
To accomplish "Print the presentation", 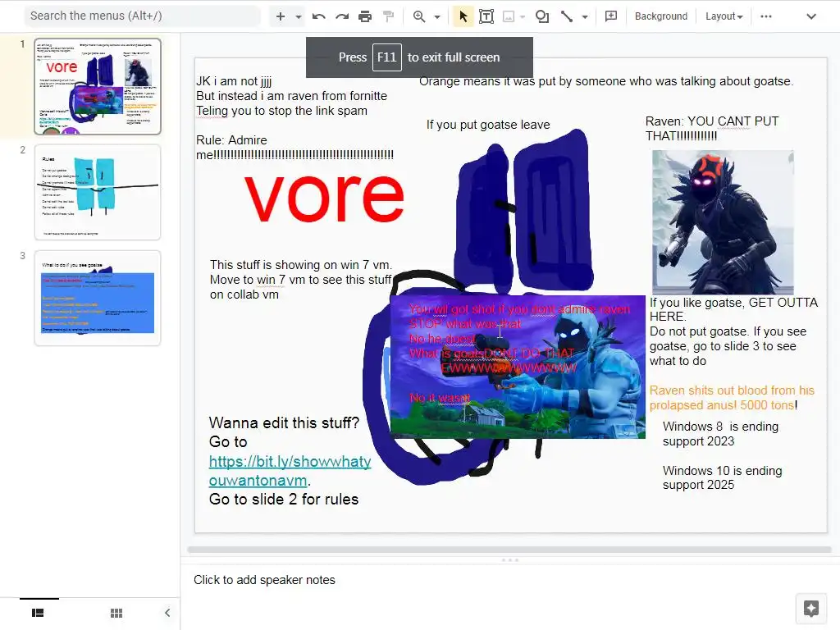I will 365,16.
